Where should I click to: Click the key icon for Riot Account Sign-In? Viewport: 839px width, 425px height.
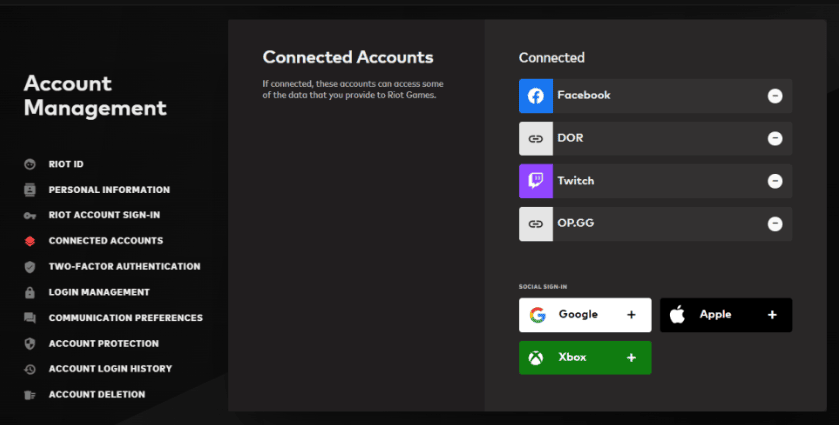(x=30, y=215)
